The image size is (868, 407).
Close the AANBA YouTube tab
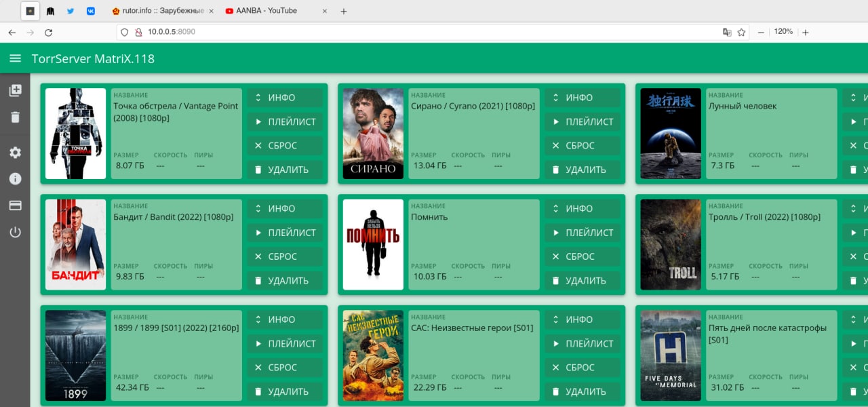325,11
